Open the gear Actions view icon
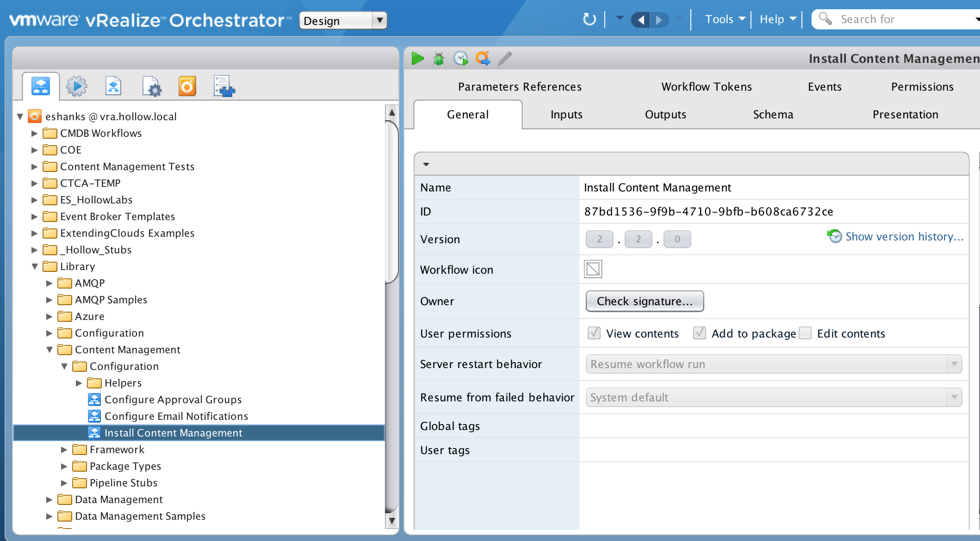Screen dimensions: 980x541 pyautogui.click(x=77, y=86)
